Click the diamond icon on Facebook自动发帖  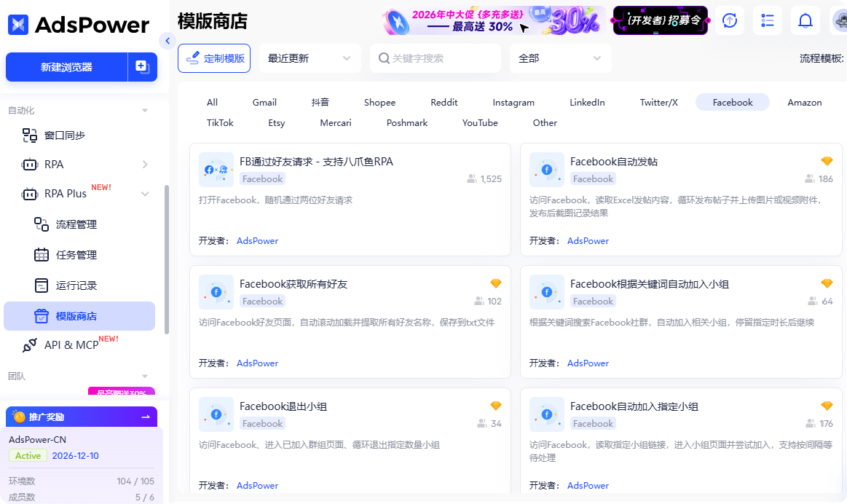827,161
